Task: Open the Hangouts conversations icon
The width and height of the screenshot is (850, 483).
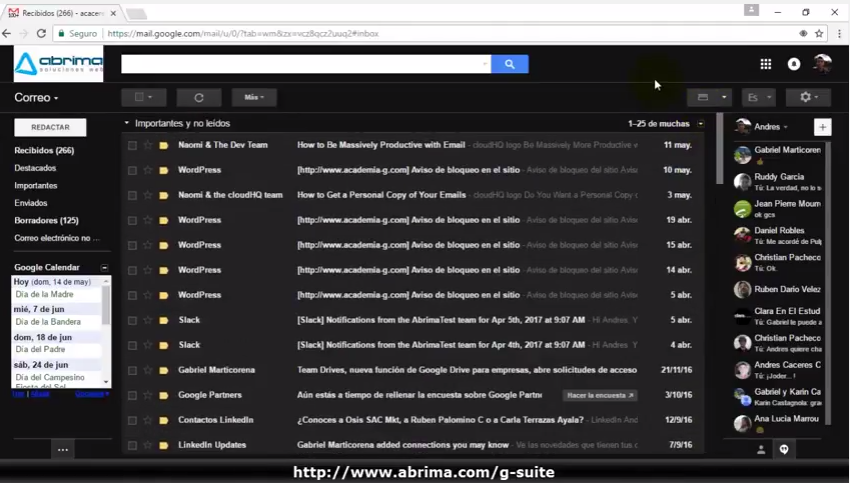Action: click(x=784, y=449)
